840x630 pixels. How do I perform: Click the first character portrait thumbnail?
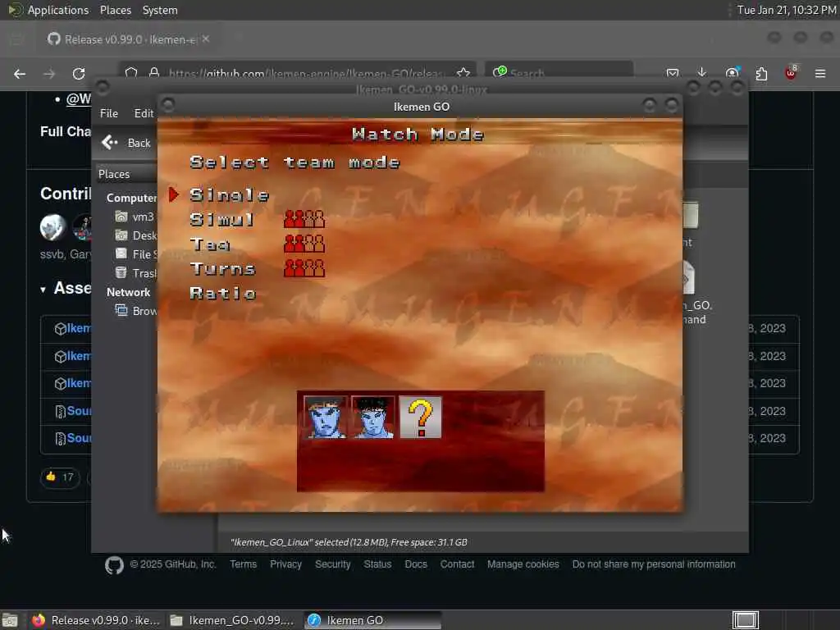(x=325, y=418)
